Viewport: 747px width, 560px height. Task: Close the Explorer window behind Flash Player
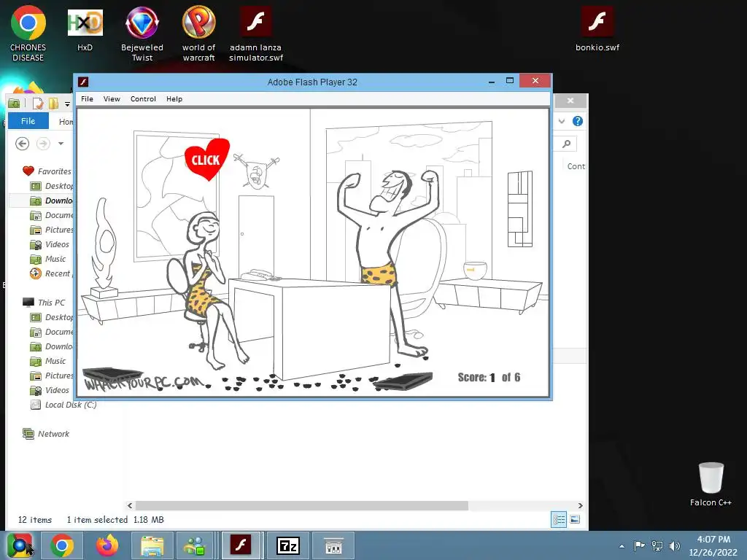(570, 101)
